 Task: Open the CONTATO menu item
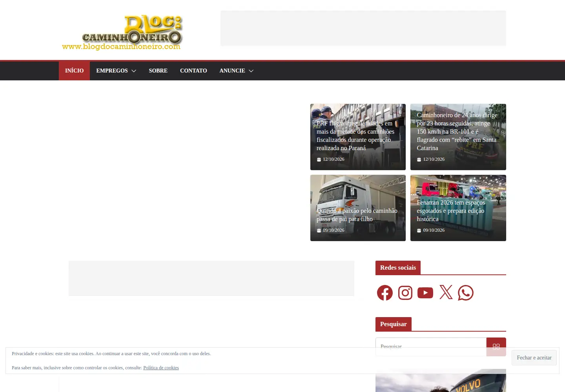[x=193, y=71]
